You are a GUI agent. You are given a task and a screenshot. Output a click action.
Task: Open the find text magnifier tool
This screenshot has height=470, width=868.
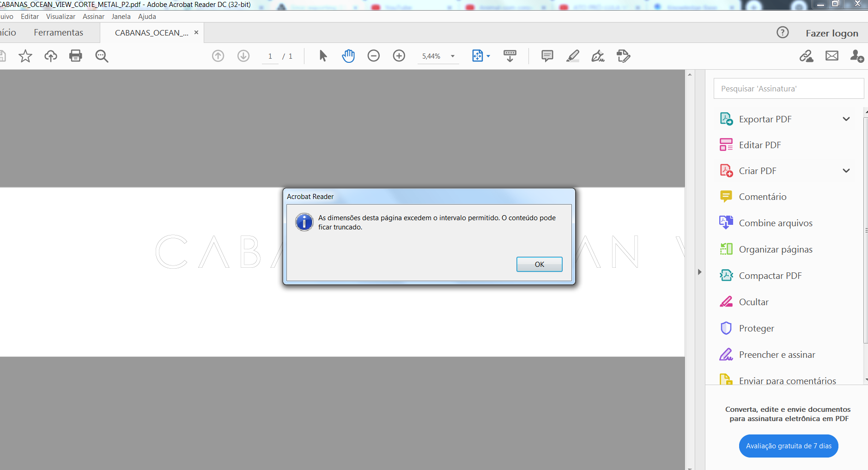click(x=102, y=56)
